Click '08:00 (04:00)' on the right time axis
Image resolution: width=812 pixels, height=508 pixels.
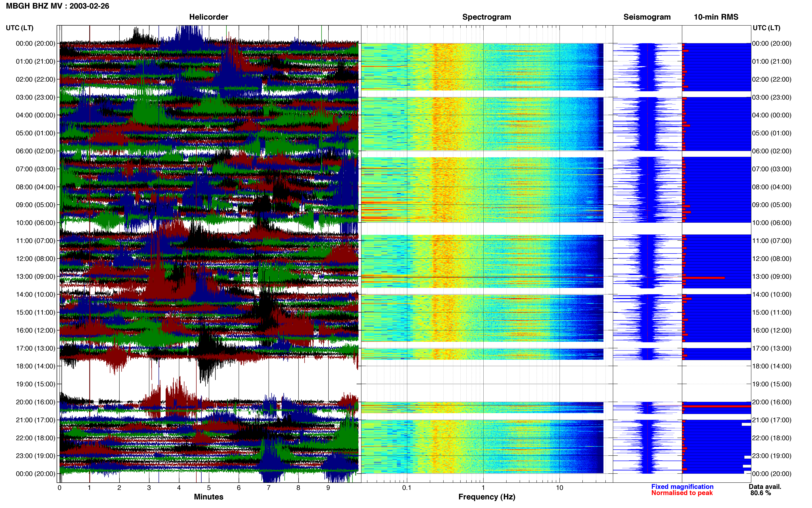[772, 187]
